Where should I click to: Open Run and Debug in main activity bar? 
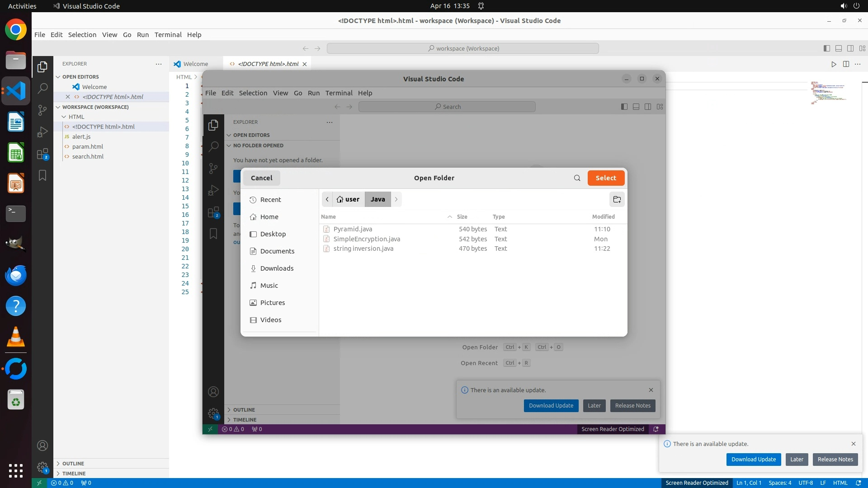pos(42,132)
